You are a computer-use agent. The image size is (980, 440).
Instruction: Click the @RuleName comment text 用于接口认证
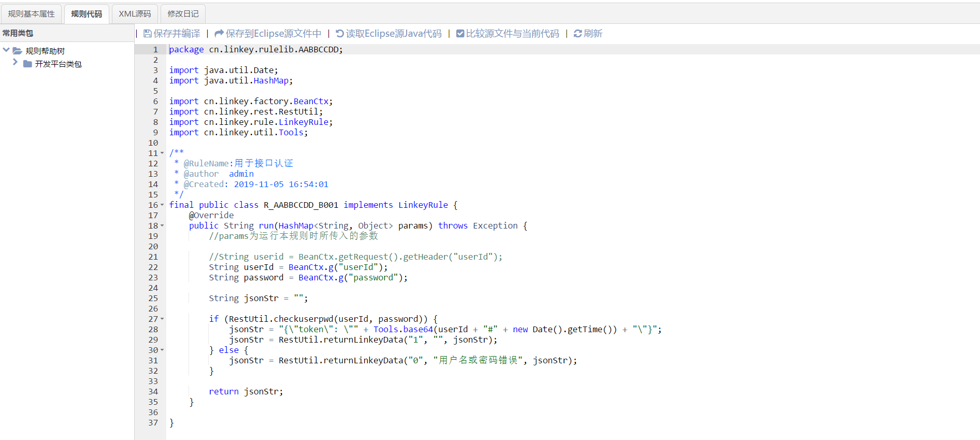click(264, 163)
